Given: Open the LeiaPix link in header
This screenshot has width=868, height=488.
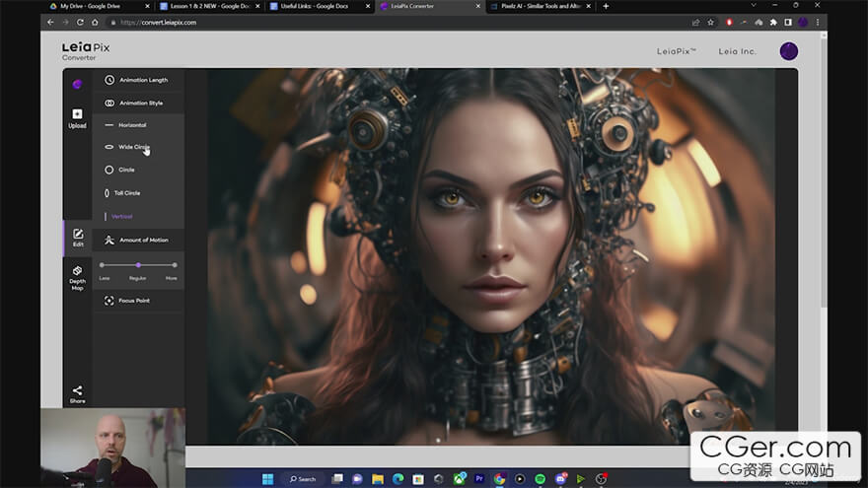Looking at the screenshot, I should click(x=676, y=51).
